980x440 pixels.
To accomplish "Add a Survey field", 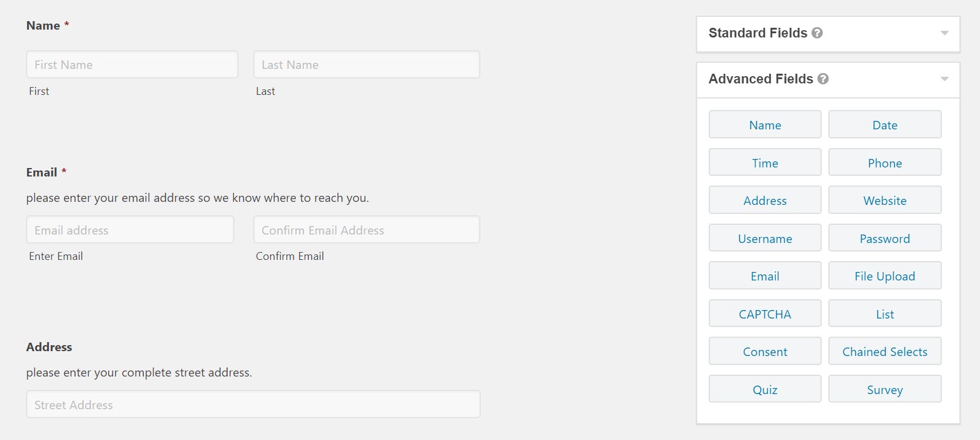I will pyautogui.click(x=885, y=389).
